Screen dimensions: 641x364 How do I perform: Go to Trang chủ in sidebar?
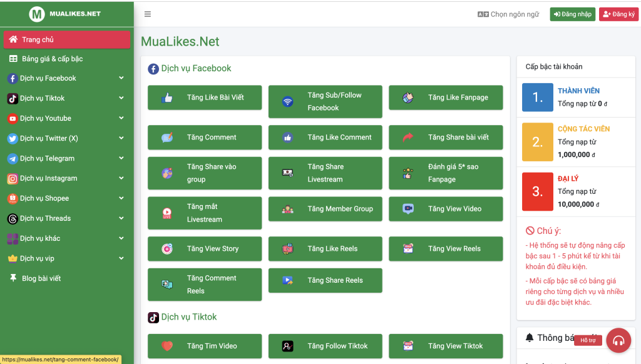[x=67, y=39]
